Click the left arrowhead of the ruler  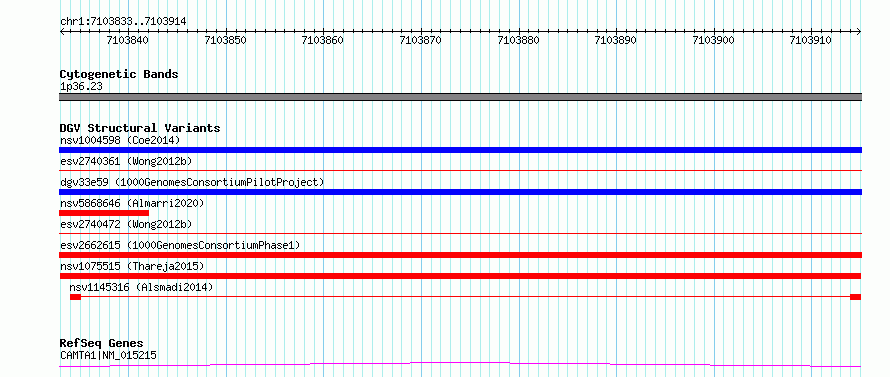pyautogui.click(x=62, y=32)
